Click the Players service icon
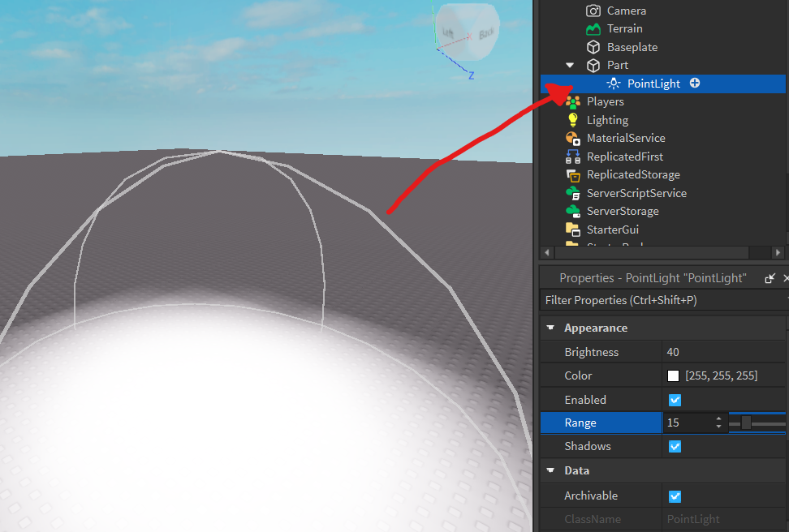 click(572, 101)
